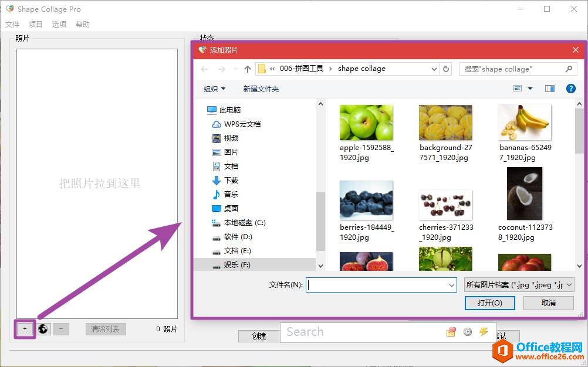
Task: Open the 组织 dropdown menu
Action: tap(214, 88)
